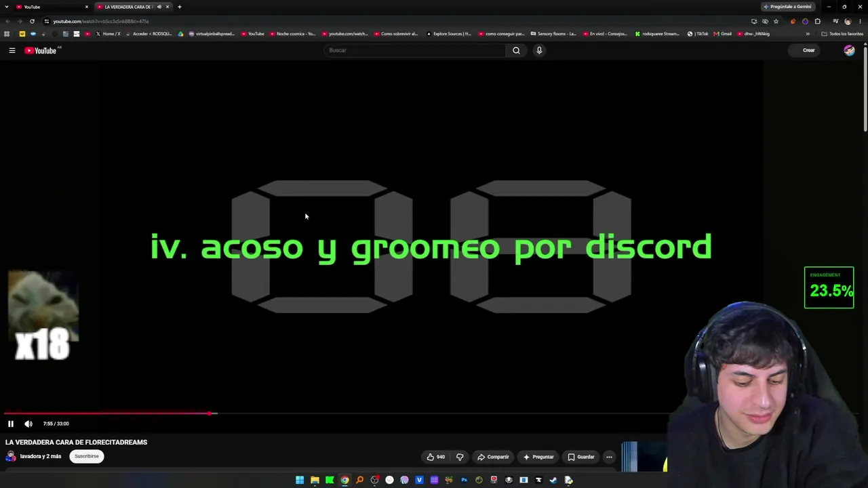Open the Todos los favoritos folder
868x488 pixels.
842,34
